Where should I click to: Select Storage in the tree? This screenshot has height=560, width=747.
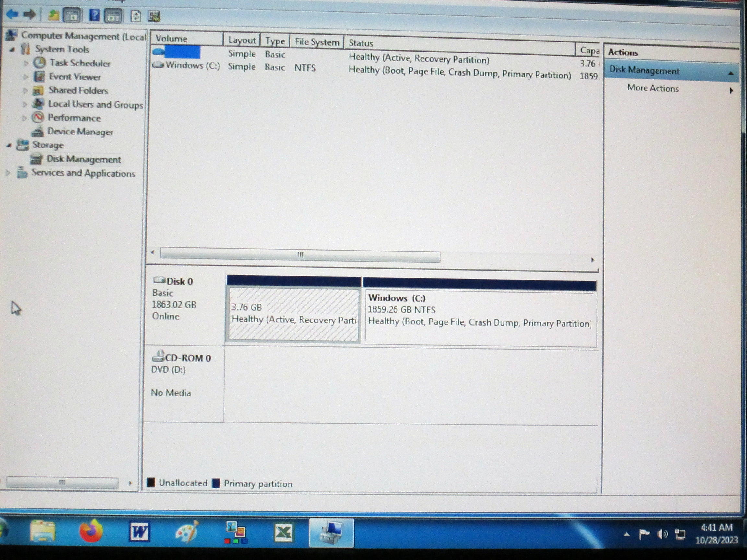(48, 145)
